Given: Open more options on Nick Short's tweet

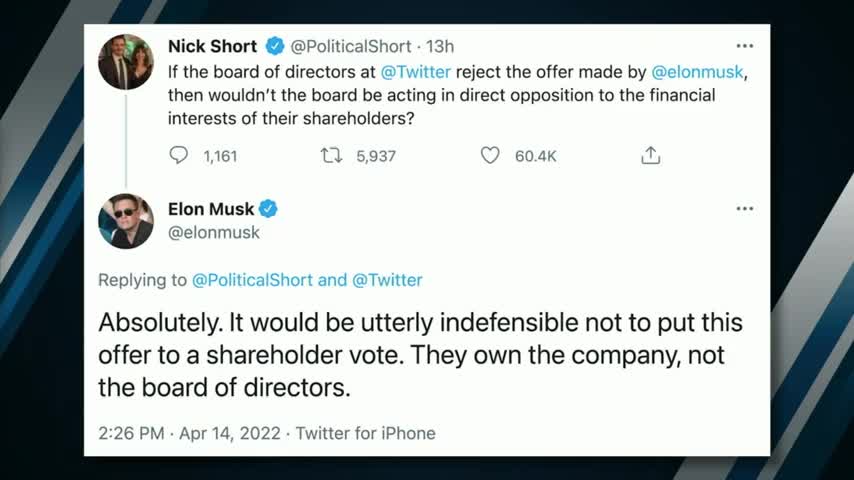Looking at the screenshot, I should (x=745, y=46).
